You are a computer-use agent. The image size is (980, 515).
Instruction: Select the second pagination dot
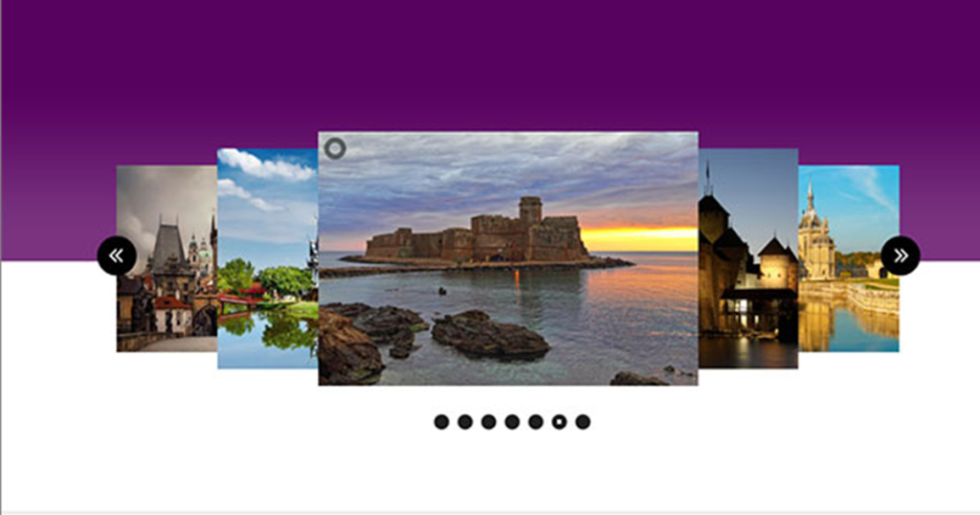pyautogui.click(x=465, y=422)
